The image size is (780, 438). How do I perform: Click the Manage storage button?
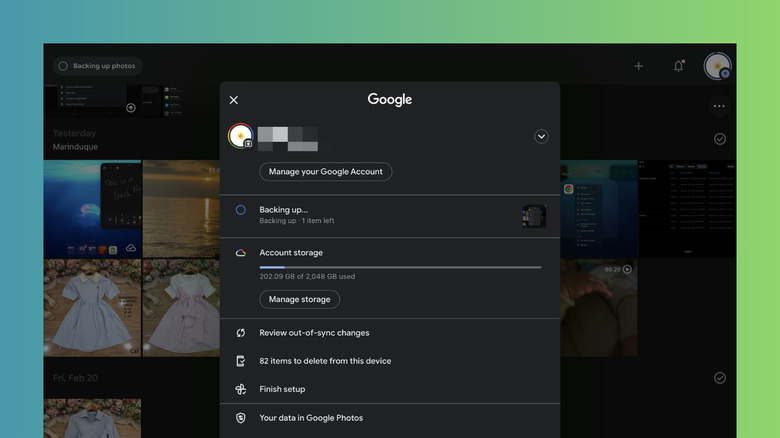click(299, 299)
